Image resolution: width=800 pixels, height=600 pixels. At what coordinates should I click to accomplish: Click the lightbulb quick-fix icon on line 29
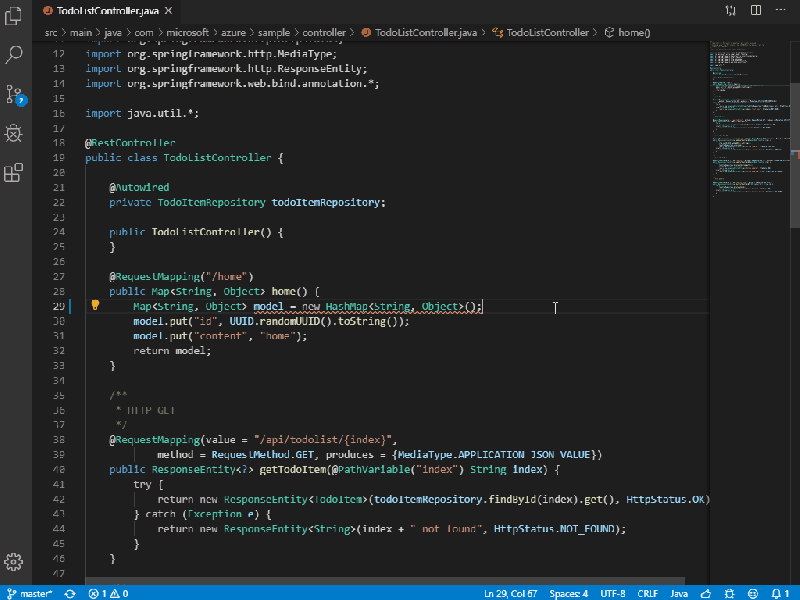click(94, 307)
